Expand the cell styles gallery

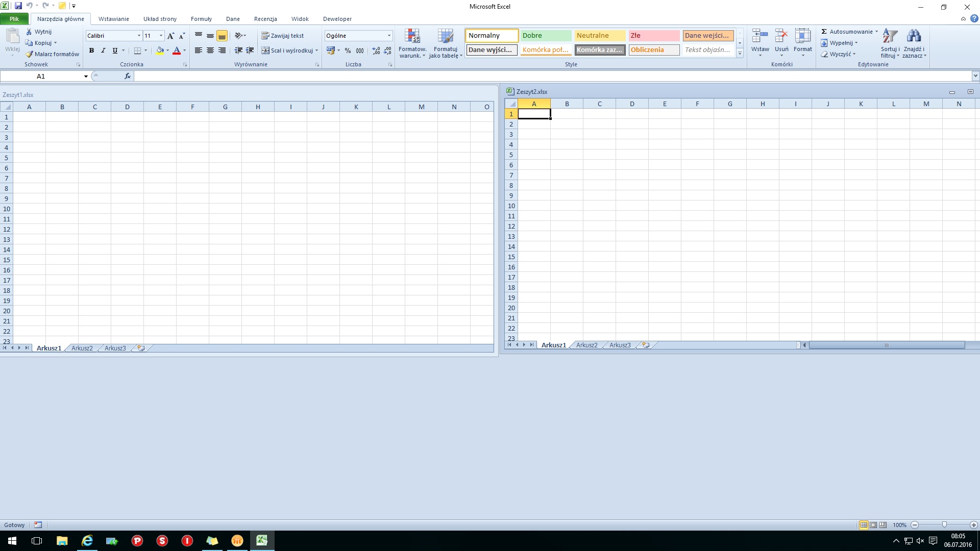pos(740,53)
